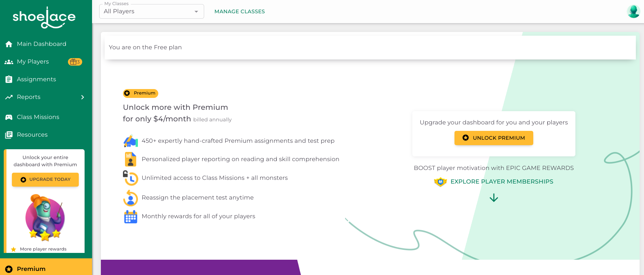Click the My Players group icon

tap(9, 62)
